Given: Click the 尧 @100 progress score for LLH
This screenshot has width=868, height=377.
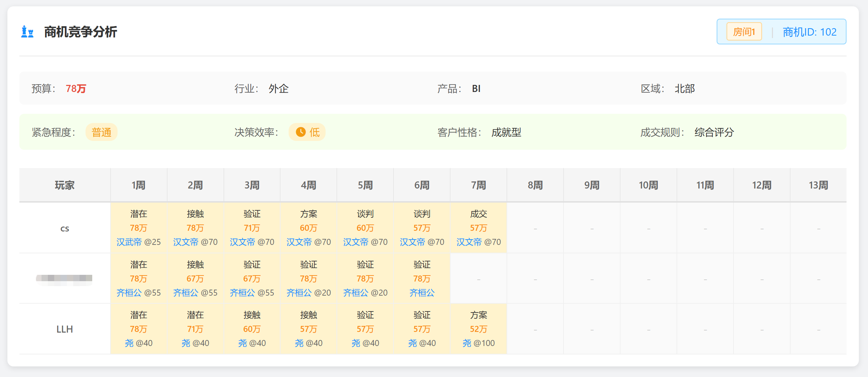Looking at the screenshot, I should (x=478, y=343).
